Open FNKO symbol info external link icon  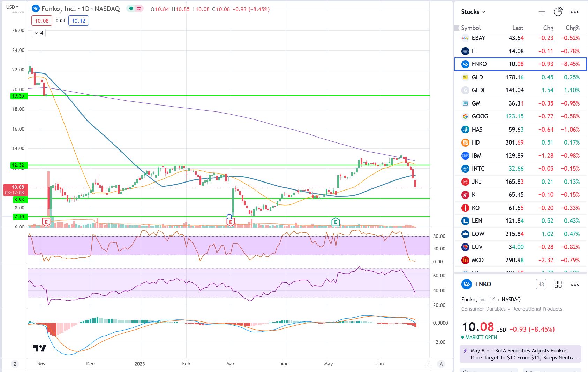point(492,300)
